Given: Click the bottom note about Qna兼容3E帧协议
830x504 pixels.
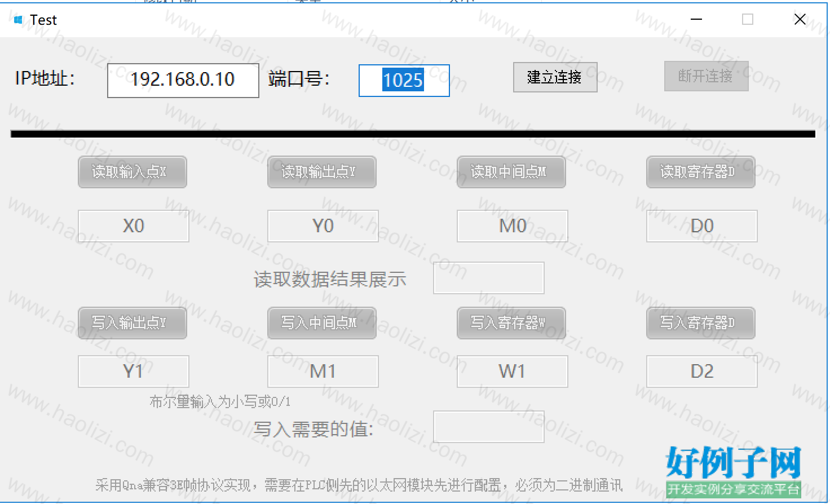Looking at the screenshot, I should tap(359, 485).
